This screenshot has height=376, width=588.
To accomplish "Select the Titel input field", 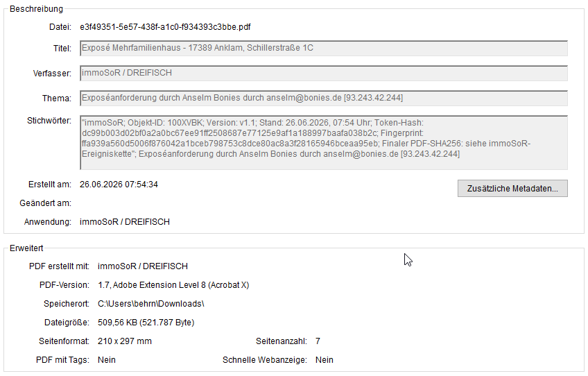I will coord(324,48).
